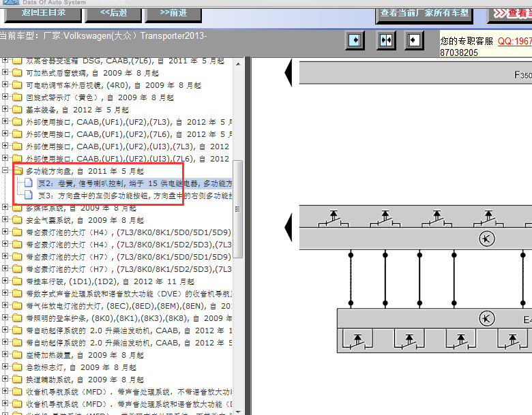Select 基本装备, 自 2012 年 5 月起
The height and width of the screenshot is (415, 532).
click(x=77, y=110)
